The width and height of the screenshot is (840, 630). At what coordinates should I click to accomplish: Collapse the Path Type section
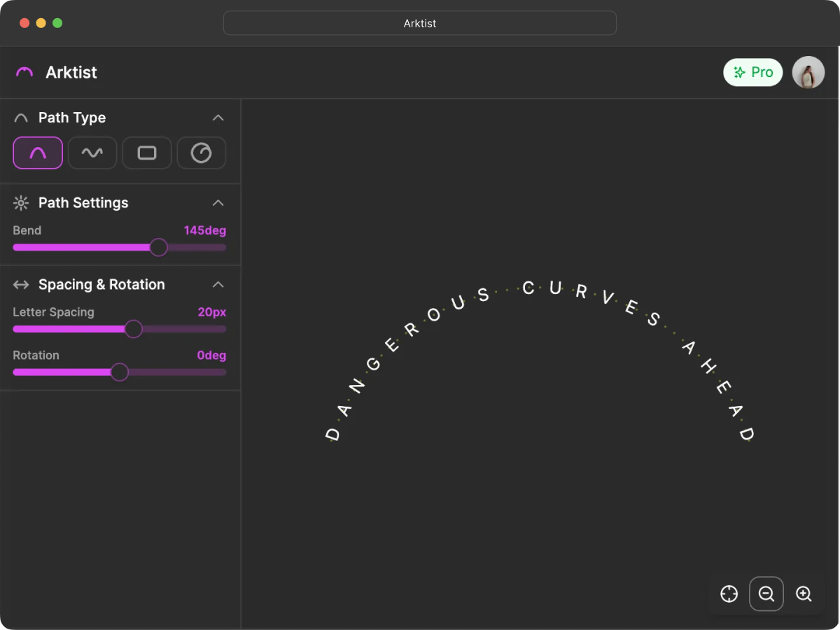[x=218, y=118]
